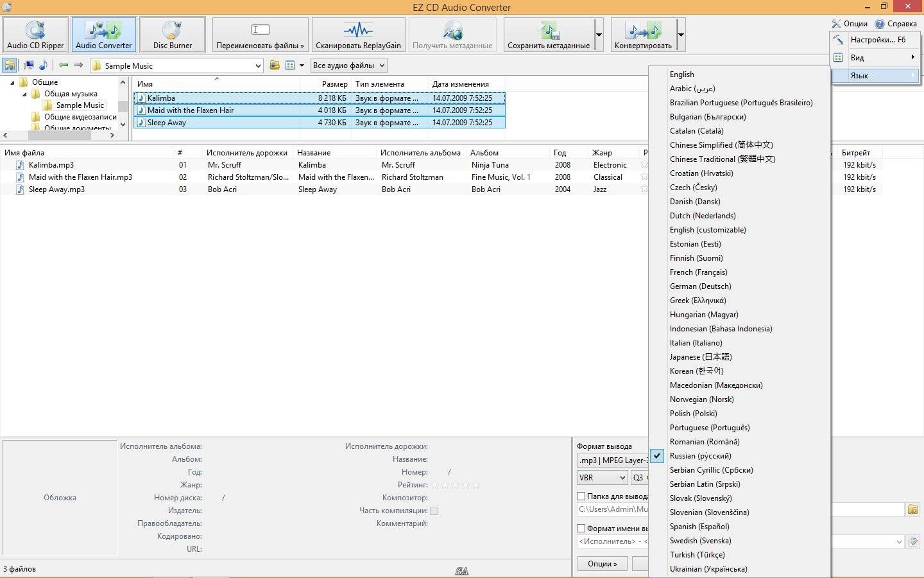This screenshot has height=578, width=924.
Task: Click the Kalimba file note icon
Action: pyautogui.click(x=142, y=98)
